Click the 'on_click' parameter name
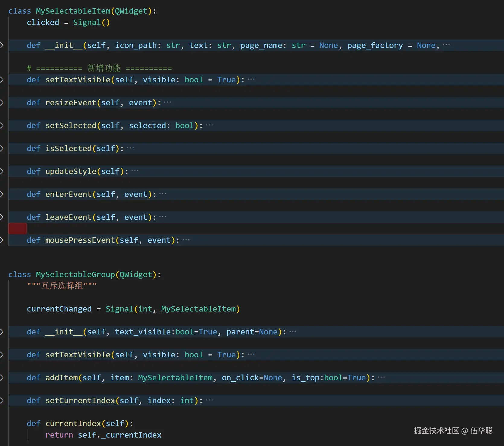This screenshot has width=504, height=446. point(241,378)
